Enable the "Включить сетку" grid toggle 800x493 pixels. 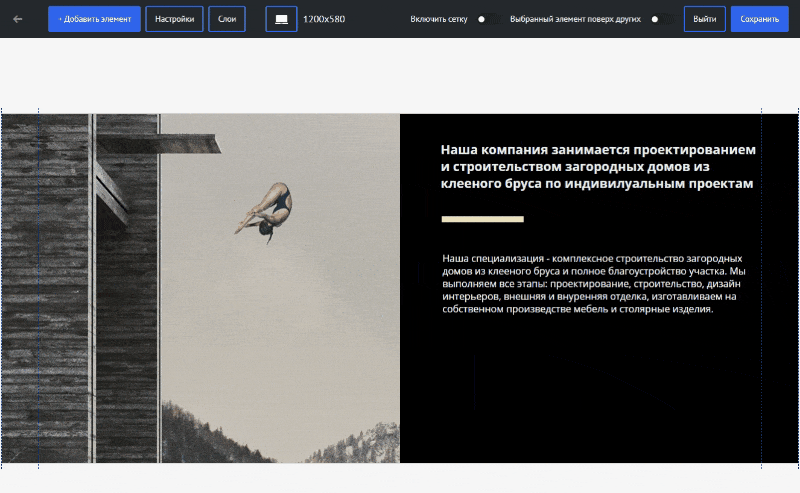[x=487, y=19]
